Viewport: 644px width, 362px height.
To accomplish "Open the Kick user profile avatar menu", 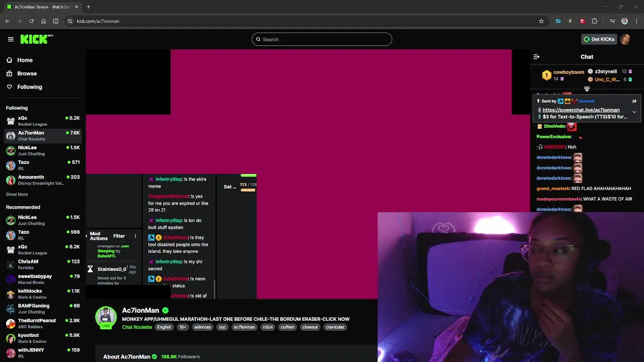I will click(x=625, y=39).
